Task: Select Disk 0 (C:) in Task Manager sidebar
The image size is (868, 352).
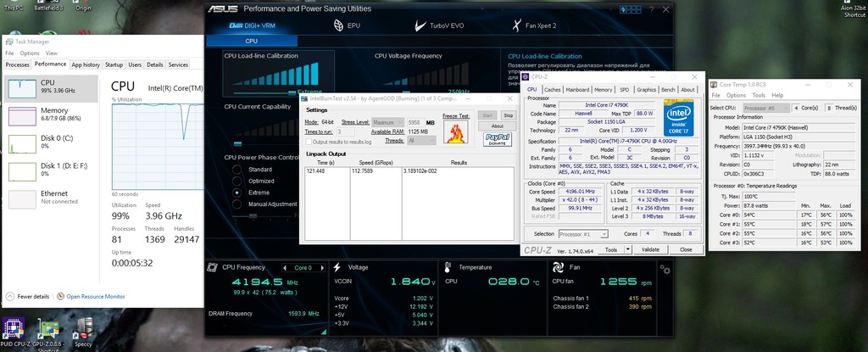Action: click(51, 144)
